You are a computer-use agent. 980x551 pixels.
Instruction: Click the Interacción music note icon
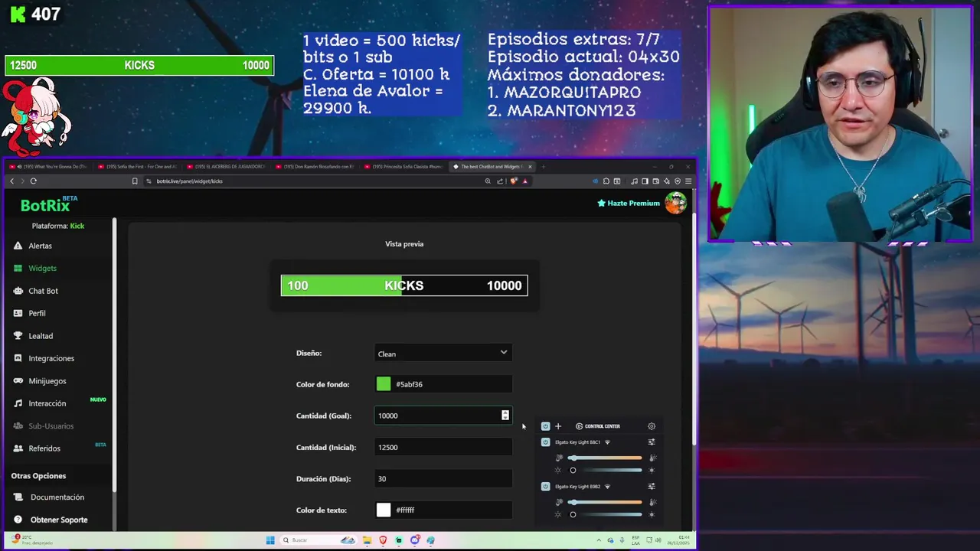click(x=18, y=403)
